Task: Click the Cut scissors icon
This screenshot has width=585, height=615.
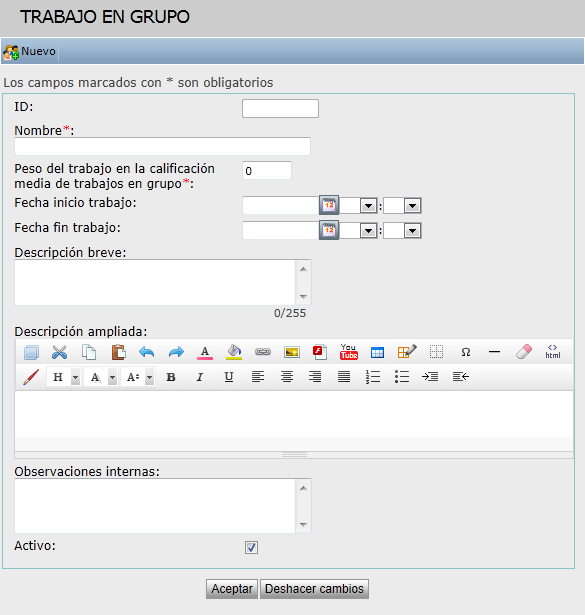Action: pyautogui.click(x=60, y=352)
